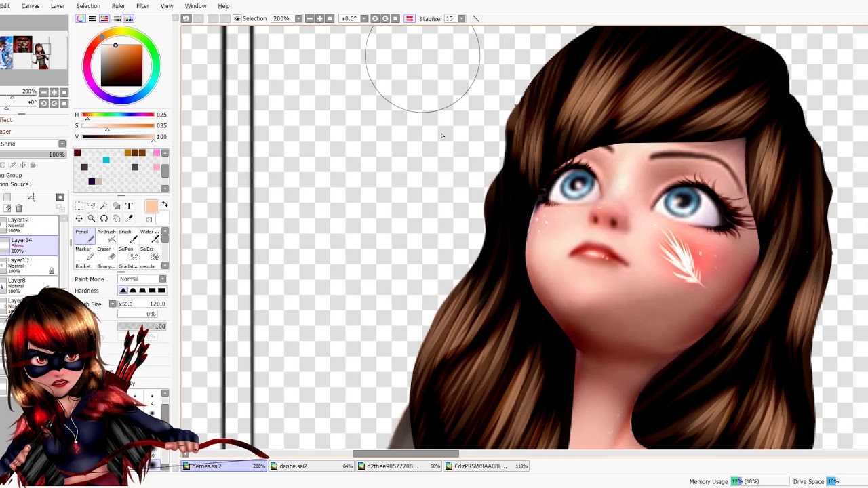868x488 pixels.
Task: Switch to the dance.sai2 document tab
Action: coord(312,466)
